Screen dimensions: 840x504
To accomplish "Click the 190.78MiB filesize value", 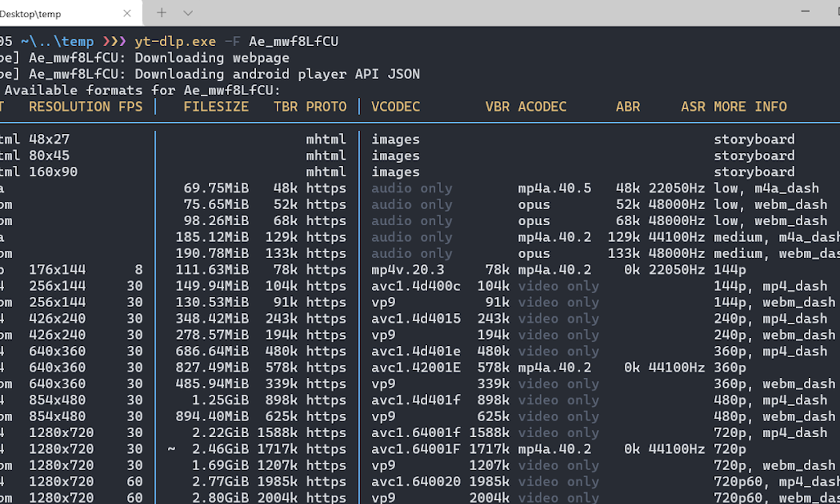I will 213,253.
